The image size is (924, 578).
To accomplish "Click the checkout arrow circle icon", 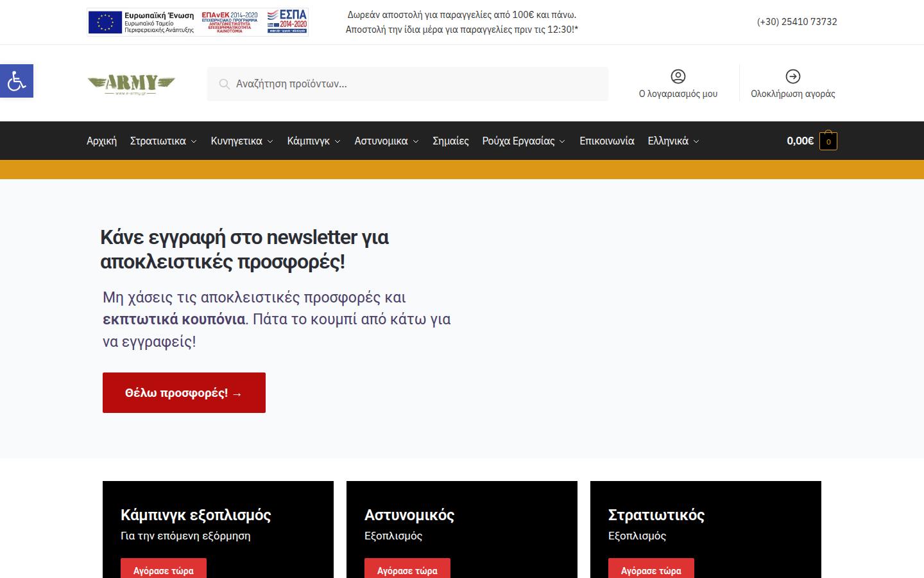I will click(x=793, y=76).
